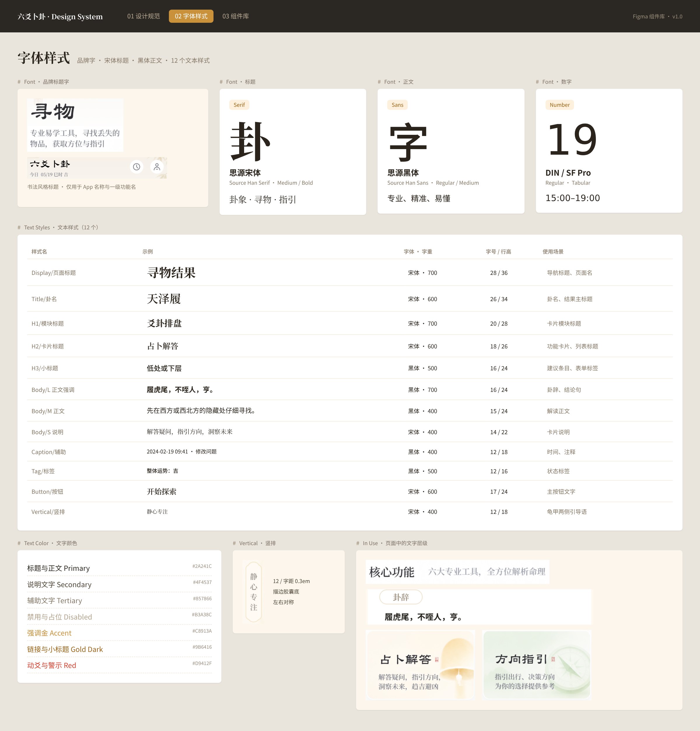This screenshot has width=700, height=731.
Task: Click the 动爻与警示 Red color row
Action: point(119,665)
